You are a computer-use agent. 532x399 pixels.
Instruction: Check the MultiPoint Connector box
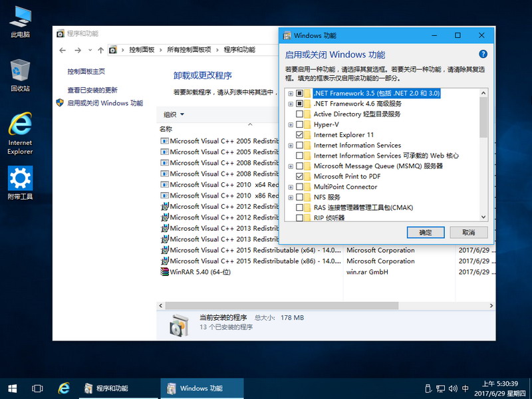tap(300, 187)
